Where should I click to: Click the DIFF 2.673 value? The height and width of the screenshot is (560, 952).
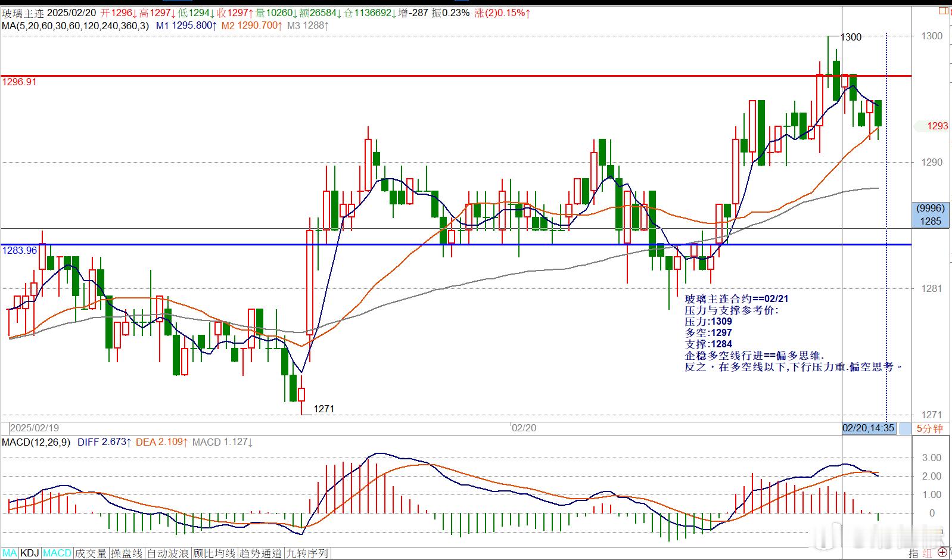[x=103, y=442]
